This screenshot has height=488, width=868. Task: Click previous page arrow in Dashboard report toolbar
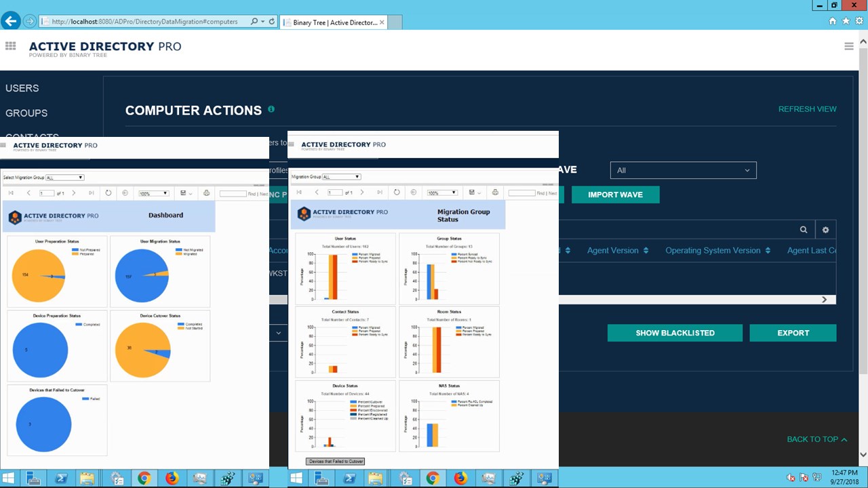pyautogui.click(x=28, y=193)
